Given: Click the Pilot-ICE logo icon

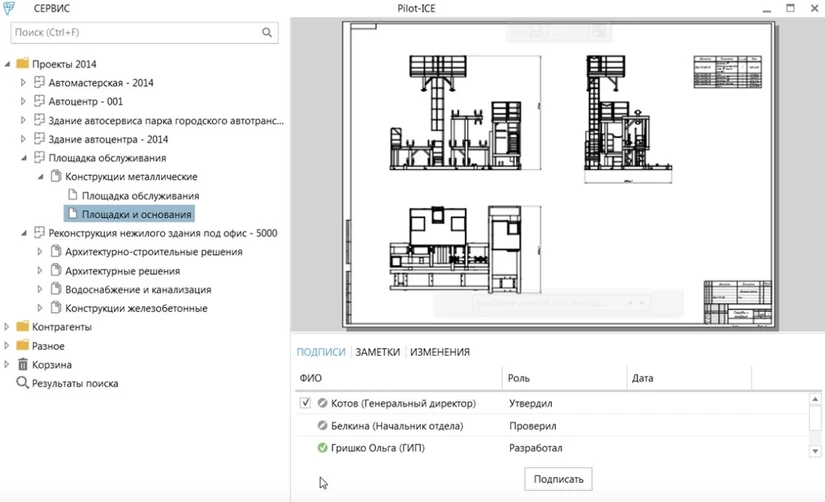Looking at the screenshot, I should click(10, 8).
